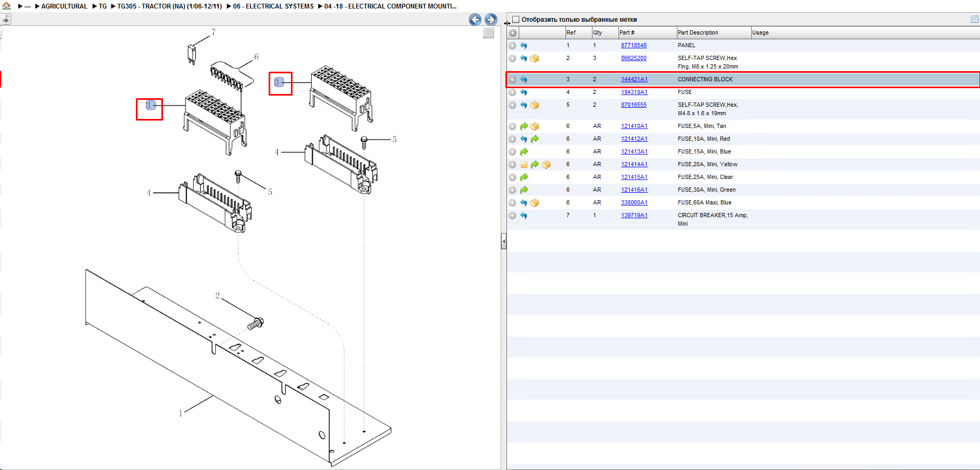Image resolution: width=980 pixels, height=470 pixels.
Task: Toggle the round selector for CONNECTING BLOCK
Action: point(512,80)
